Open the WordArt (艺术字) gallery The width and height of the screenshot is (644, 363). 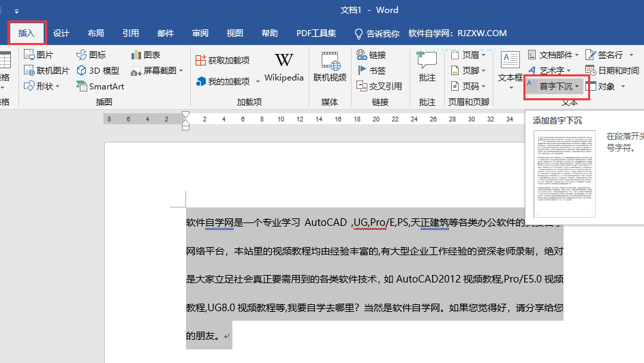point(549,70)
